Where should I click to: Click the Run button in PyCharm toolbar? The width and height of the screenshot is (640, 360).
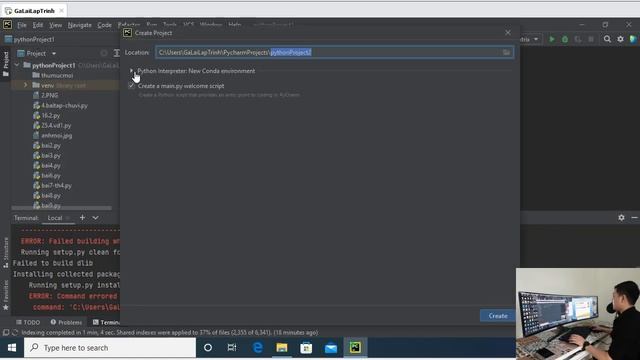pos(552,39)
